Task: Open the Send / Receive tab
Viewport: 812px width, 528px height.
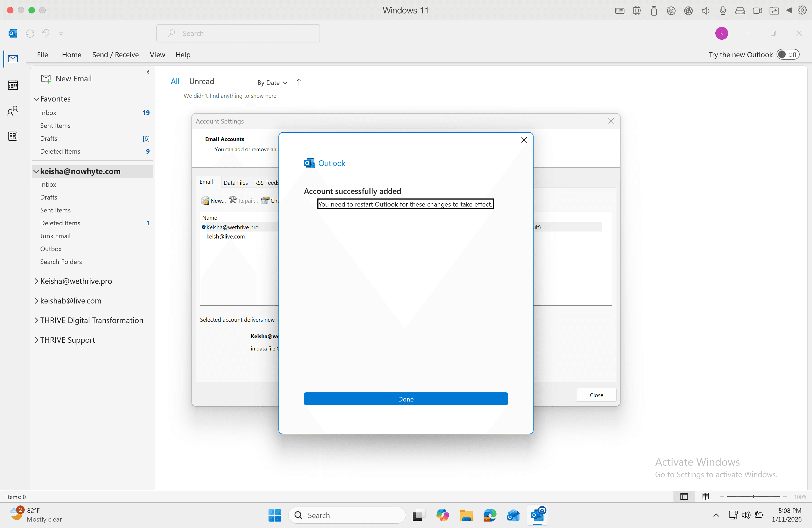Action: point(115,55)
